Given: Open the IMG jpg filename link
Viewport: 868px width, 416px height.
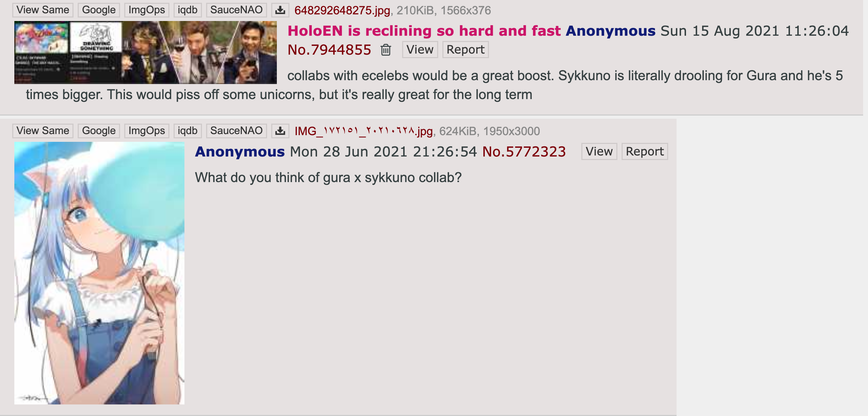Looking at the screenshot, I should pyautogui.click(x=364, y=131).
